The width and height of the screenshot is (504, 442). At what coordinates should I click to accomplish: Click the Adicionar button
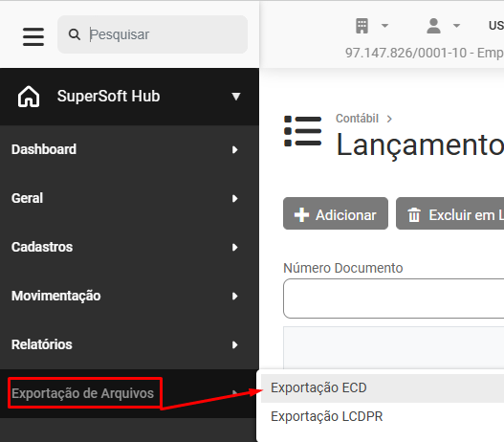coord(336,213)
